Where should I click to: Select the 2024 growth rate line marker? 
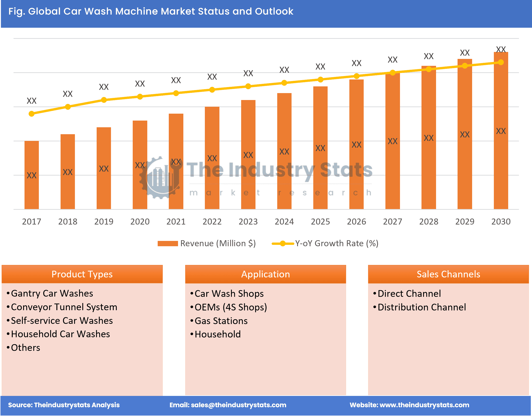click(x=284, y=83)
